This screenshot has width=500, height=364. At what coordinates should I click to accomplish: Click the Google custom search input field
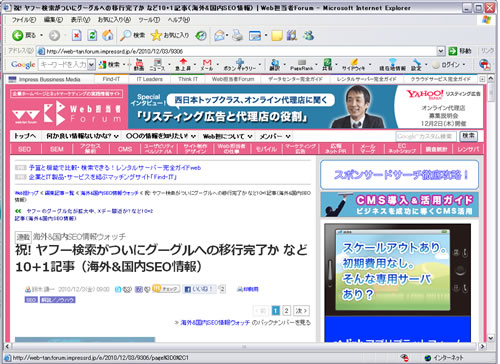[x=426, y=136]
